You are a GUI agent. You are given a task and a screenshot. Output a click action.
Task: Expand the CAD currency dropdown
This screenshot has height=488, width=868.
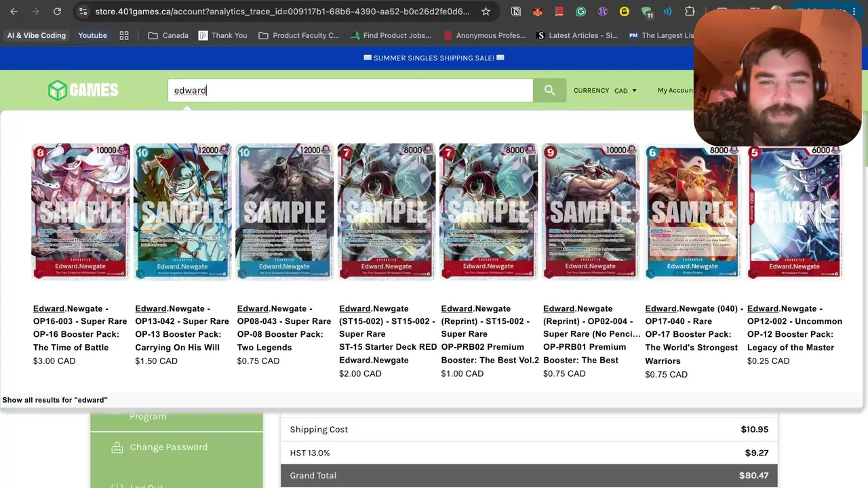(x=625, y=90)
